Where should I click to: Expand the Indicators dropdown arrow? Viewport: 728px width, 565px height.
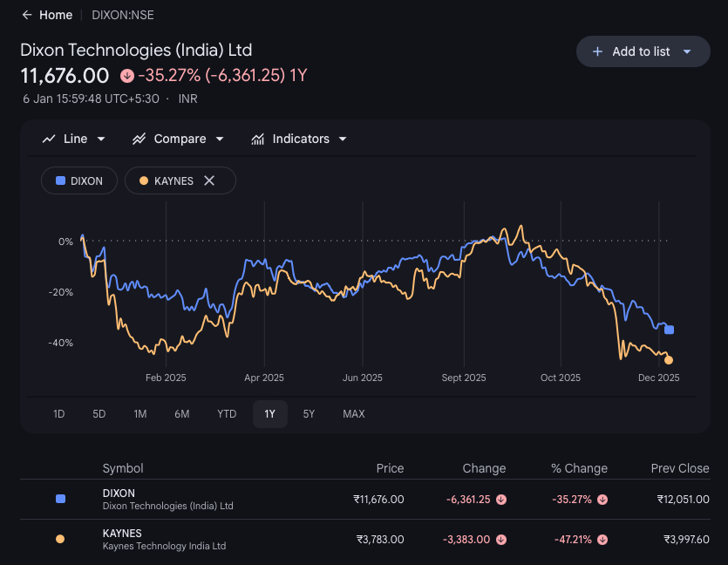pyautogui.click(x=343, y=139)
